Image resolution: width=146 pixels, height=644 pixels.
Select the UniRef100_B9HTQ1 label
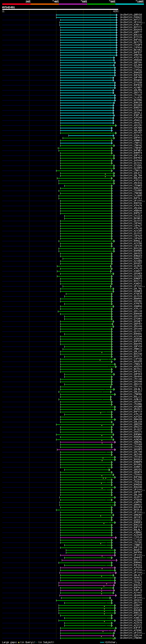(x=131, y=203)
